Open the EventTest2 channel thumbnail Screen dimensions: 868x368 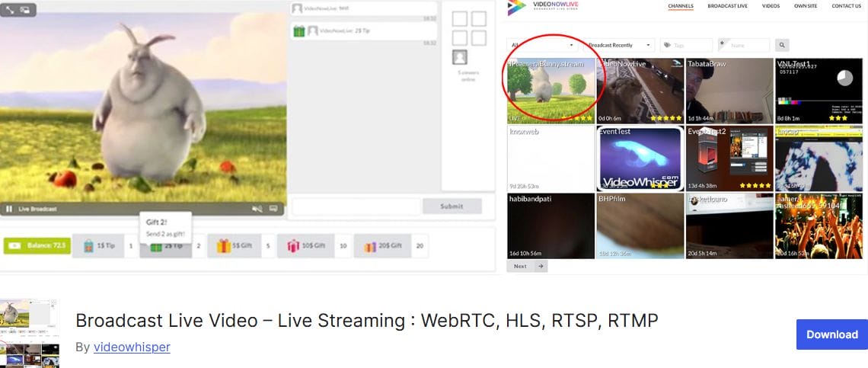(x=729, y=158)
